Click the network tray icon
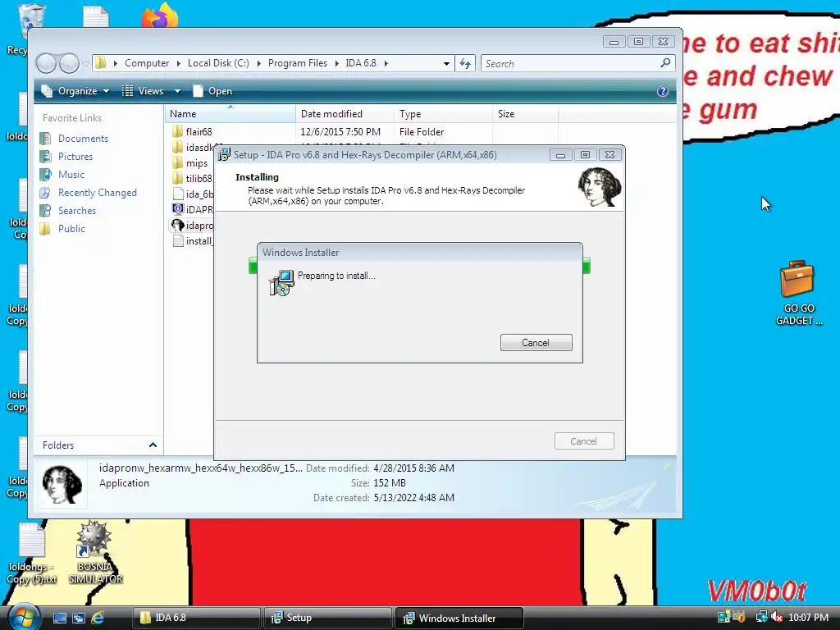 click(760, 618)
